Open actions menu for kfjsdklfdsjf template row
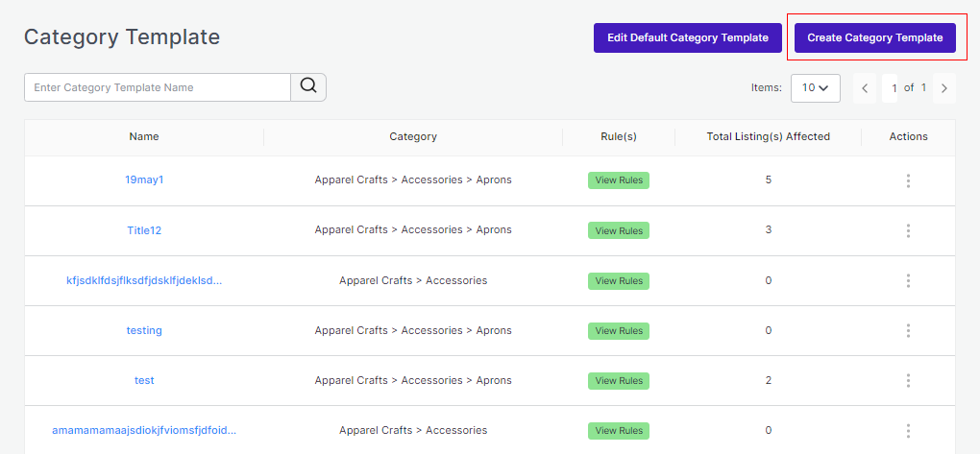 [x=908, y=280]
